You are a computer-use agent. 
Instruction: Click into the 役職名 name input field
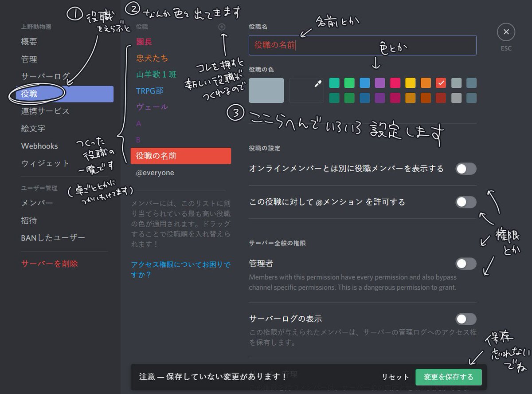pyautogui.click(x=363, y=45)
